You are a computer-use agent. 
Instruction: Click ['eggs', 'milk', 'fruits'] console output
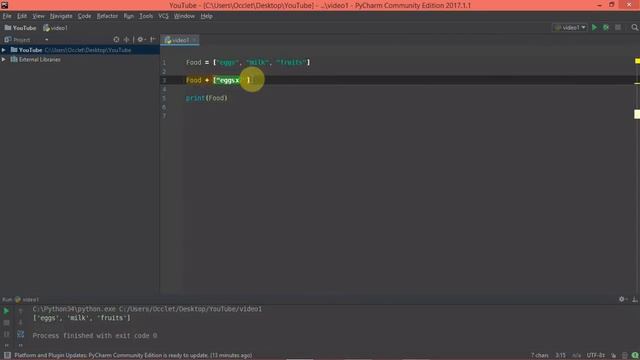tap(82, 318)
